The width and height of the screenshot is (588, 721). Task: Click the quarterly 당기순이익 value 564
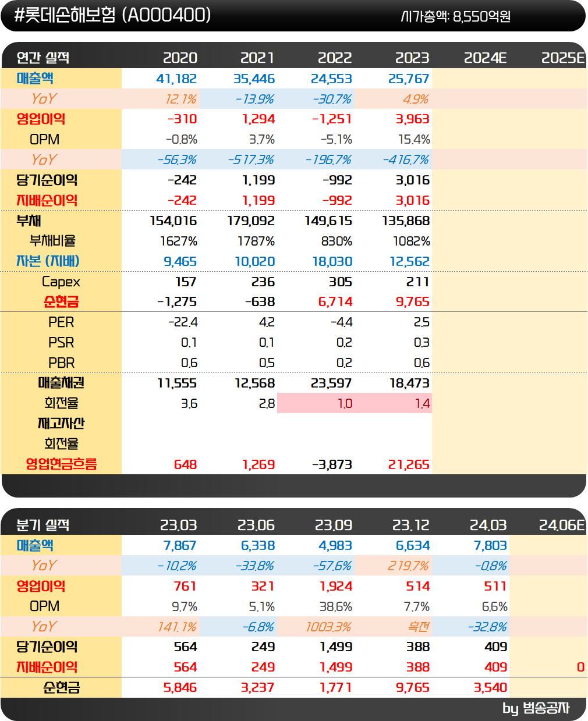[186, 647]
